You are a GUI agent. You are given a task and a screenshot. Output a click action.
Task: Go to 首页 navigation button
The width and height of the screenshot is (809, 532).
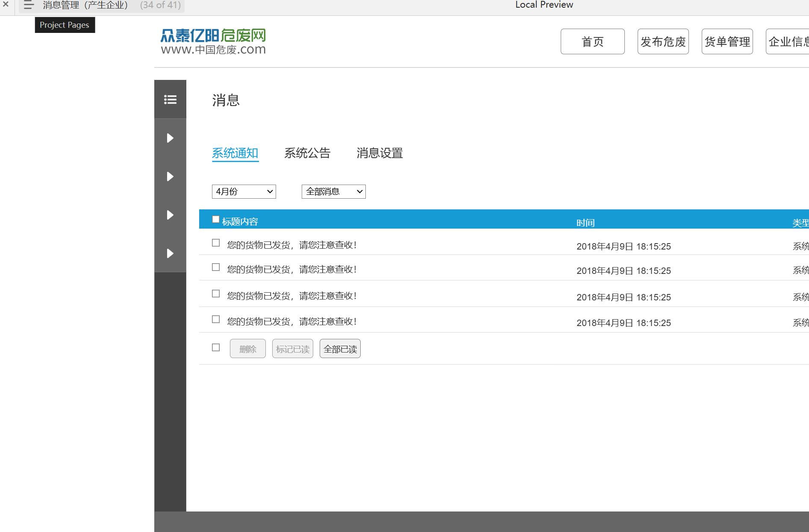coord(592,41)
